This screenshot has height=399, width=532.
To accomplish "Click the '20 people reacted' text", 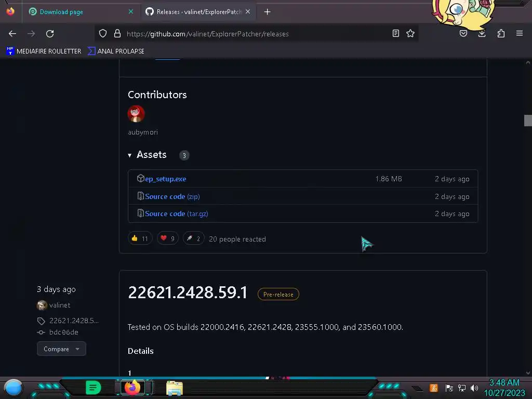I will point(237,239).
